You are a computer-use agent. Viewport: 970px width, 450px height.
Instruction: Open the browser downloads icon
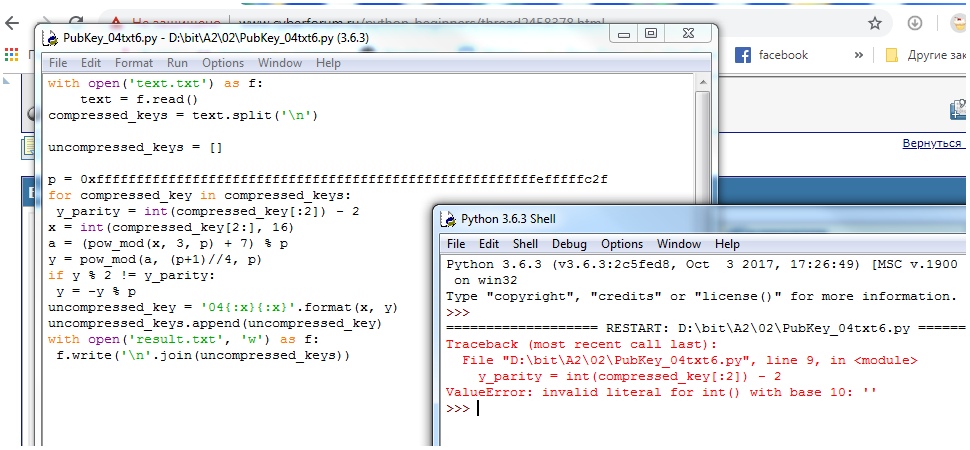pyautogui.click(x=914, y=22)
